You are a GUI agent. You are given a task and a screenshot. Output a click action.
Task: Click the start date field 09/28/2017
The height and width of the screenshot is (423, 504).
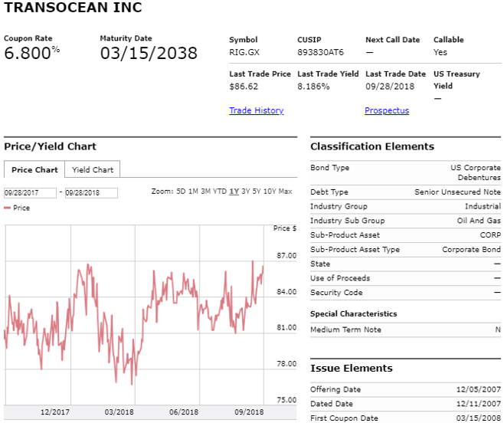[x=30, y=192]
